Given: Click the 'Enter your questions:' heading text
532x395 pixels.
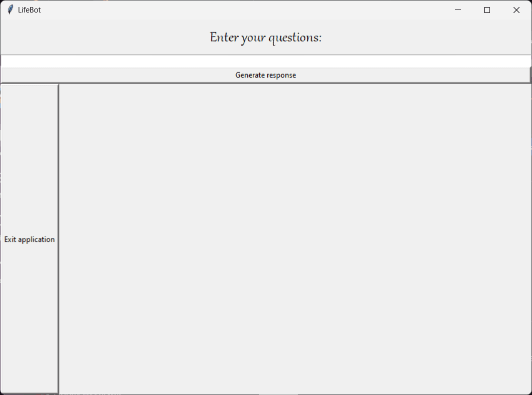Looking at the screenshot, I should [x=266, y=37].
